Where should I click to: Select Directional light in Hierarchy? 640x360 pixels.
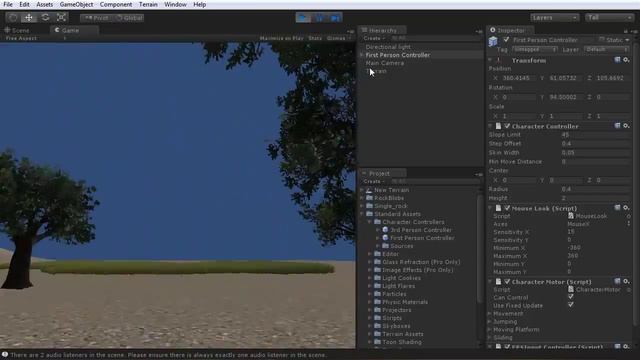pyautogui.click(x=388, y=47)
